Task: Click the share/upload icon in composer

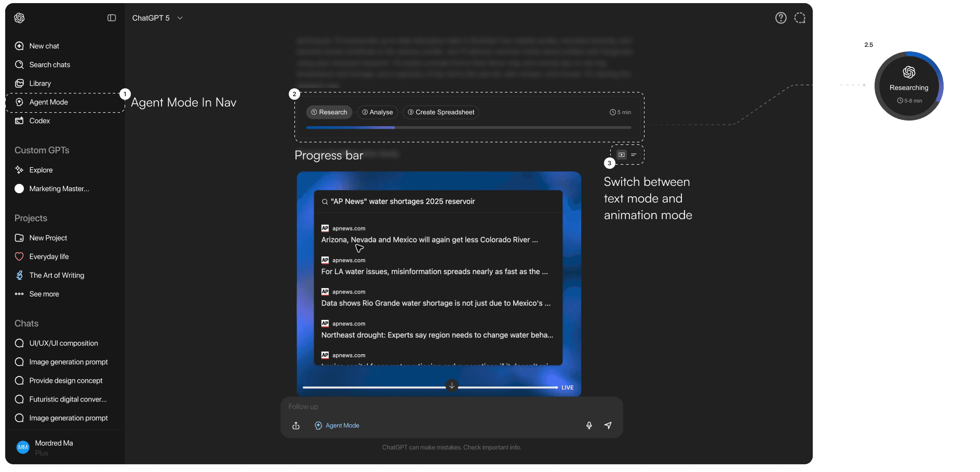Action: coord(296,426)
